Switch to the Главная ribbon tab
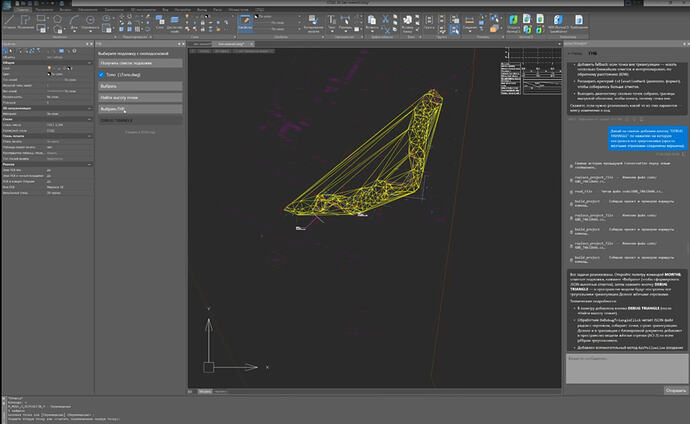Screen dimensions: 690x424 23,10
